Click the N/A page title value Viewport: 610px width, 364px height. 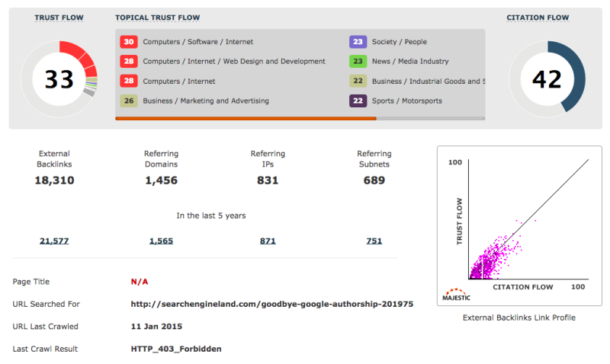140,282
